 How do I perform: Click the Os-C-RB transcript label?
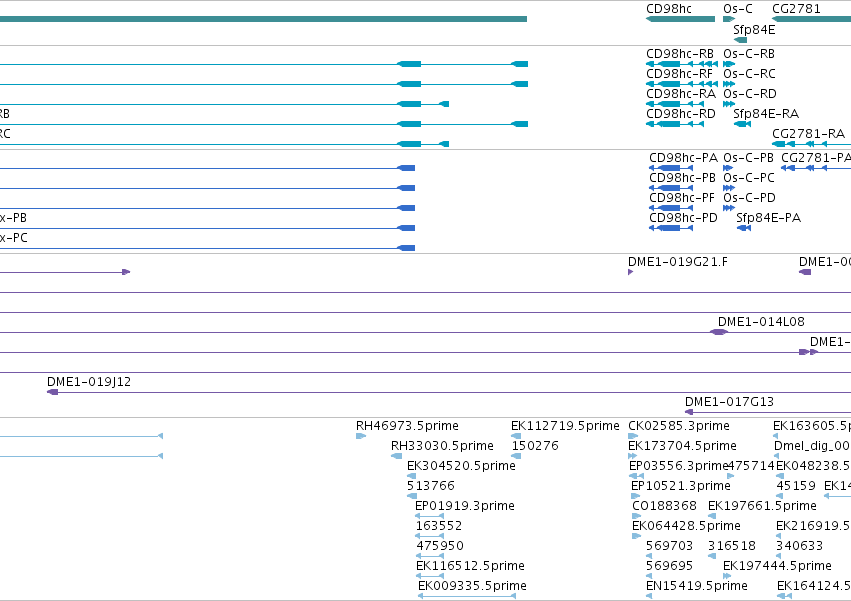pos(749,54)
